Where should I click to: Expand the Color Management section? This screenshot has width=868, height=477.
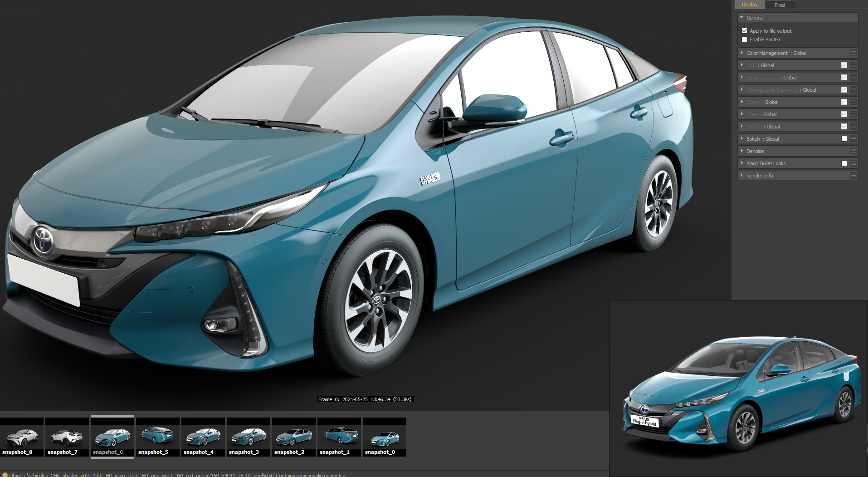coord(742,53)
